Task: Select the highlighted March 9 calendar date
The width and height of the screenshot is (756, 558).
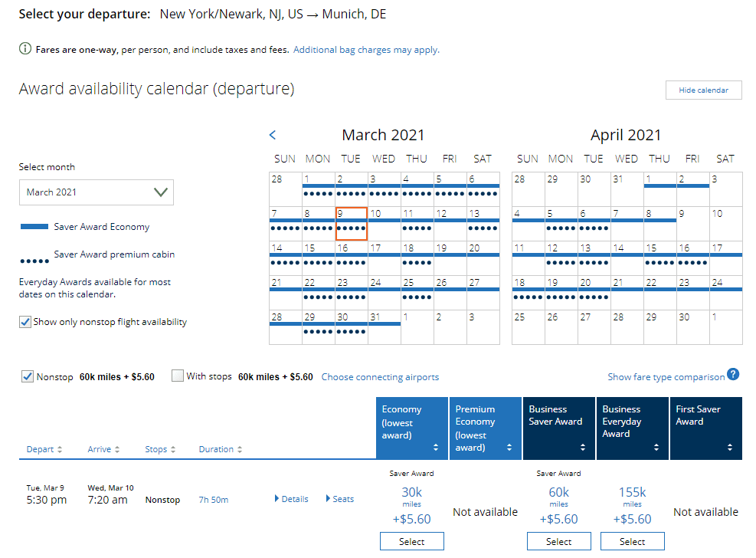Action: click(x=353, y=222)
